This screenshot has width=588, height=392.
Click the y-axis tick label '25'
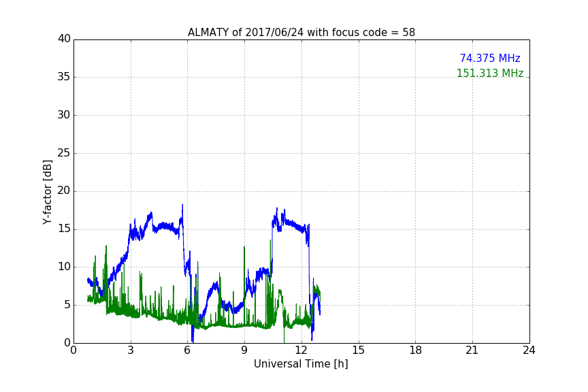coord(64,153)
